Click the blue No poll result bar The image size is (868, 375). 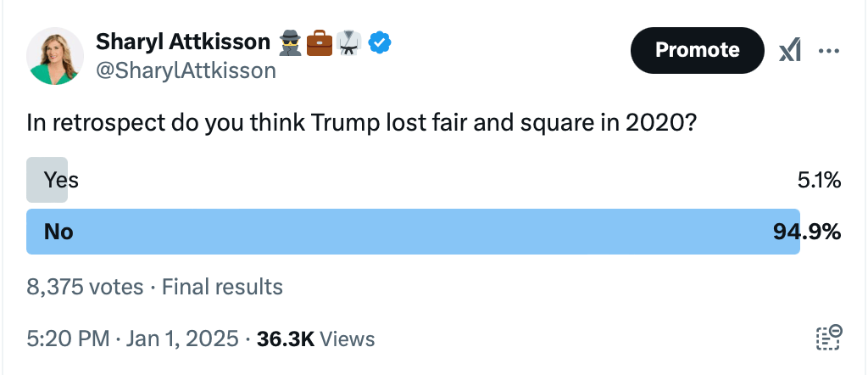(x=413, y=232)
